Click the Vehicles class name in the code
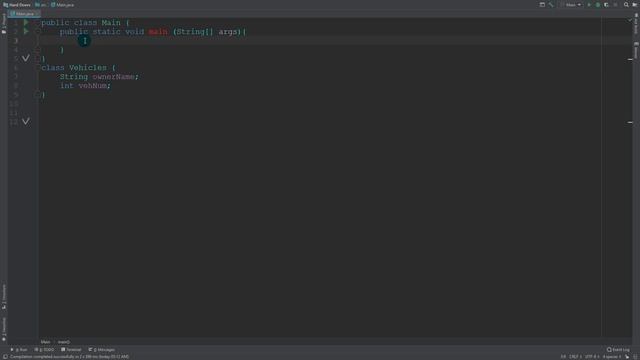 click(x=88, y=67)
